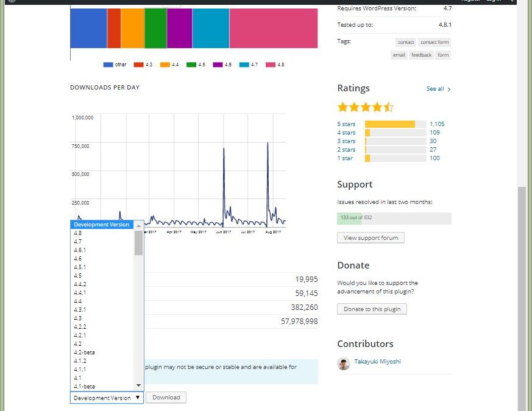Screen dimensions: 532x411
Task: Open the 'contact' tag
Action: click(x=406, y=42)
